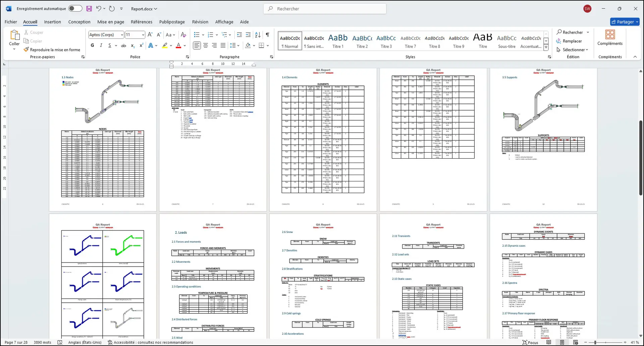Apply bold formatting with the G button

click(92, 46)
